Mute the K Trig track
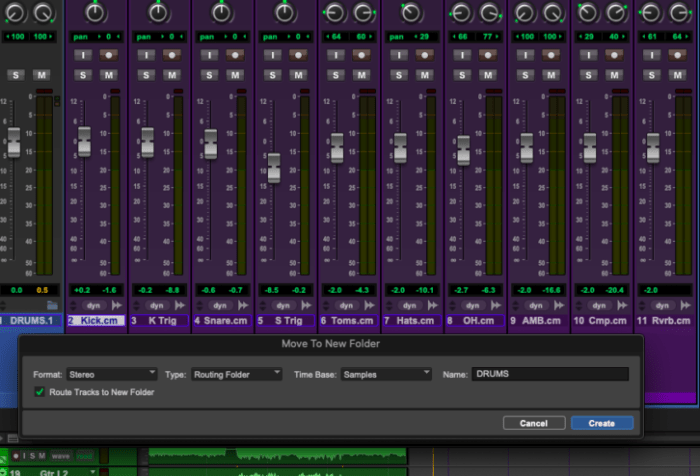Screen dimensions: 700x476 pos(172,75)
